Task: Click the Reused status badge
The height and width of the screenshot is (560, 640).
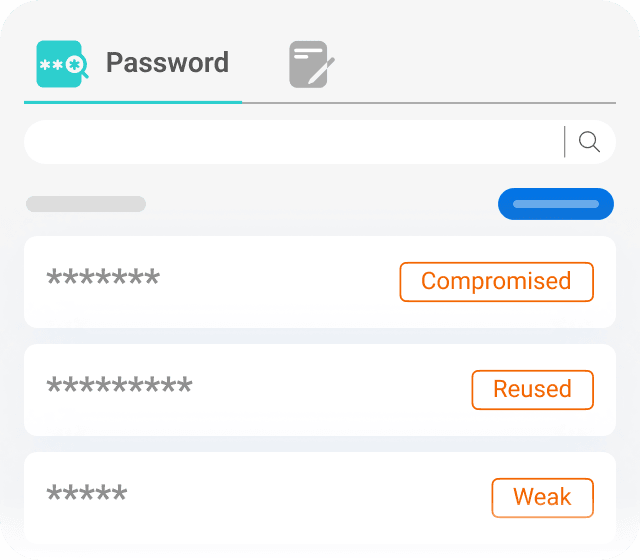Action: pos(532,390)
